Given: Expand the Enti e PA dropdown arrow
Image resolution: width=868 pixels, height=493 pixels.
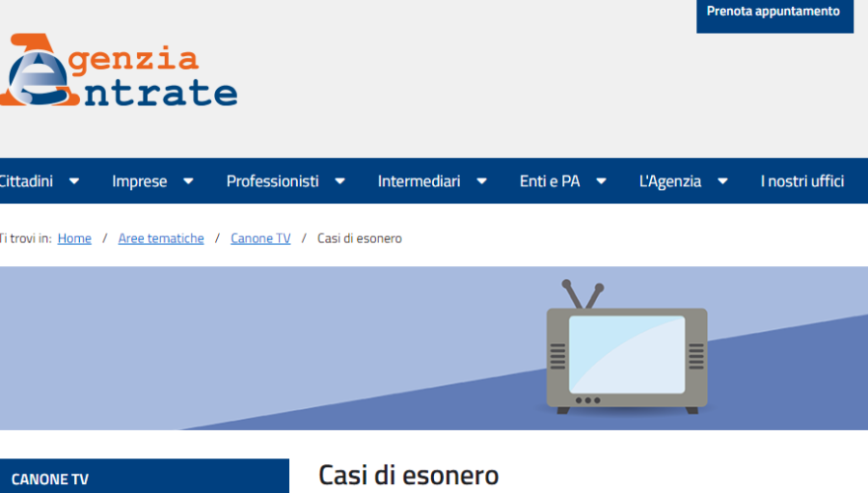Looking at the screenshot, I should coord(601,181).
